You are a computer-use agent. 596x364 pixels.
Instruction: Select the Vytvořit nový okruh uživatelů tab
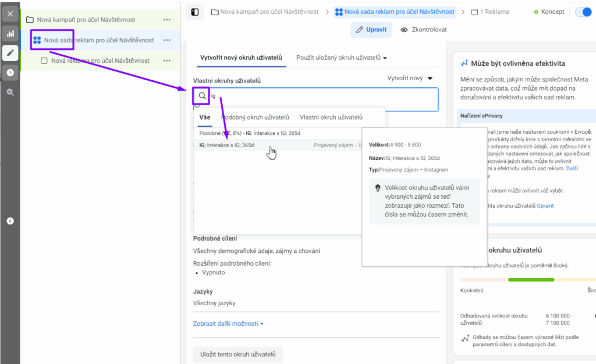pos(241,58)
